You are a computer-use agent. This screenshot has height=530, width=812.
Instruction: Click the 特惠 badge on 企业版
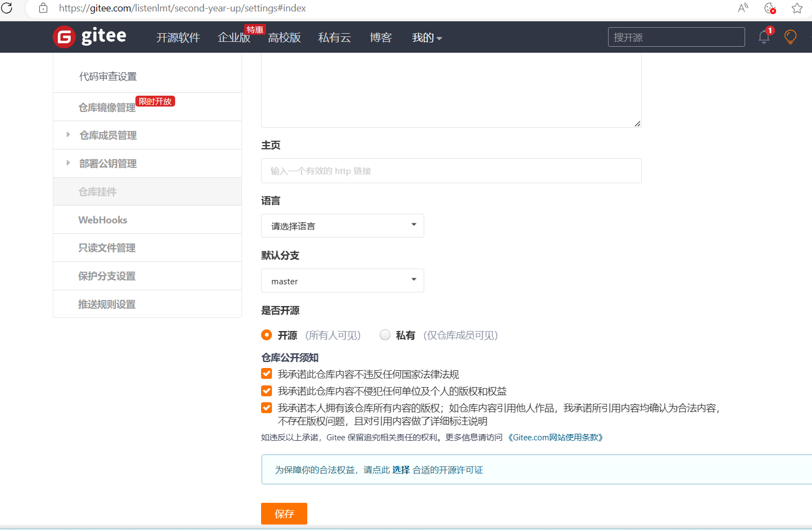[x=255, y=29]
